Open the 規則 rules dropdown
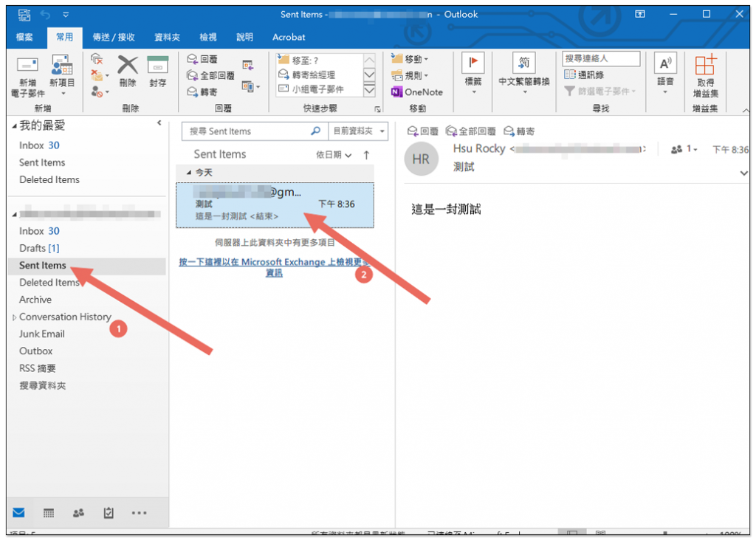This screenshot has width=756, height=541. click(410, 75)
